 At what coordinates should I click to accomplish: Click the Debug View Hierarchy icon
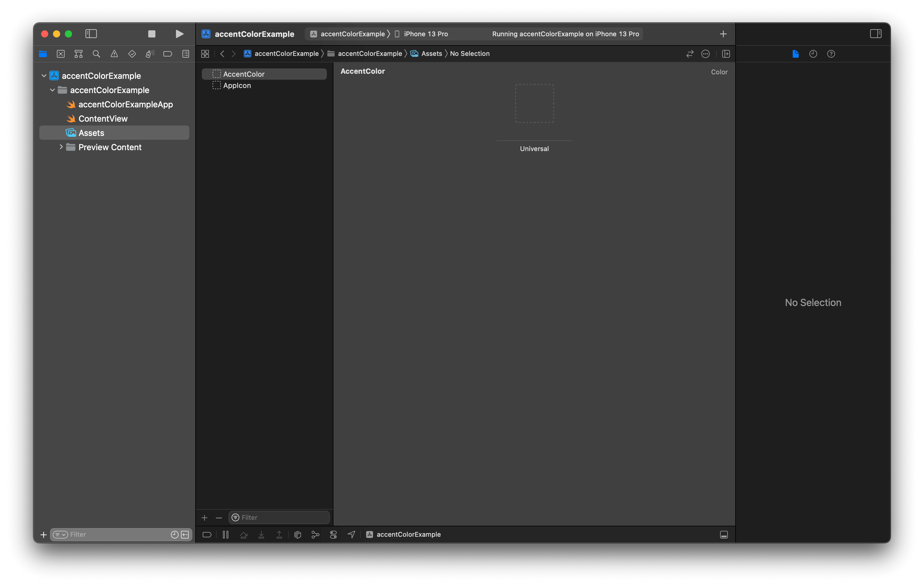[x=297, y=534]
